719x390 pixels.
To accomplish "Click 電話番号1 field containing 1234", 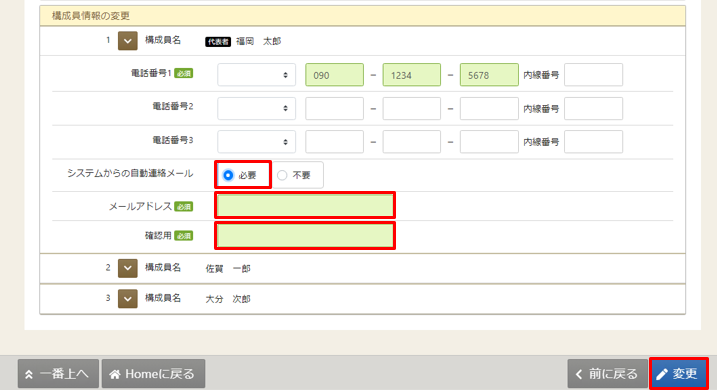I will tap(412, 75).
